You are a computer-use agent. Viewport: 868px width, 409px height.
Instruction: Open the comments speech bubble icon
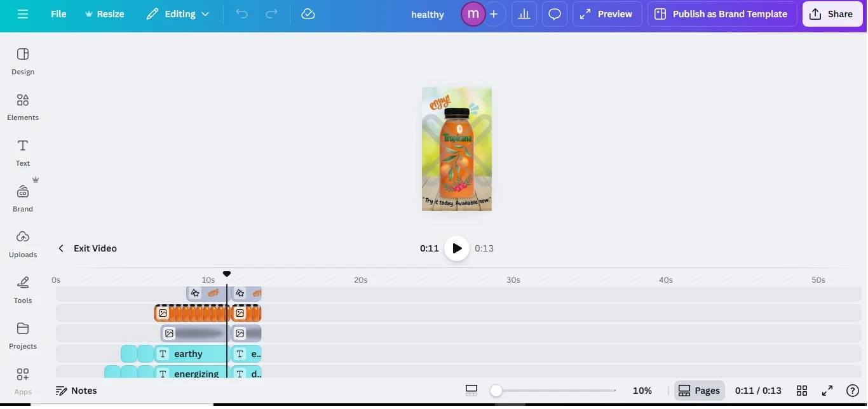coord(555,14)
